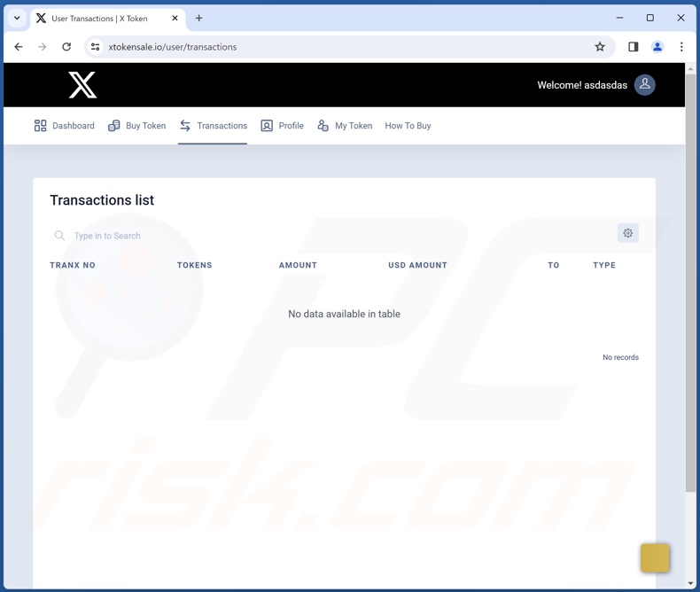Sort by TOKENS column header
Image resolution: width=700 pixels, height=592 pixels.
click(195, 265)
